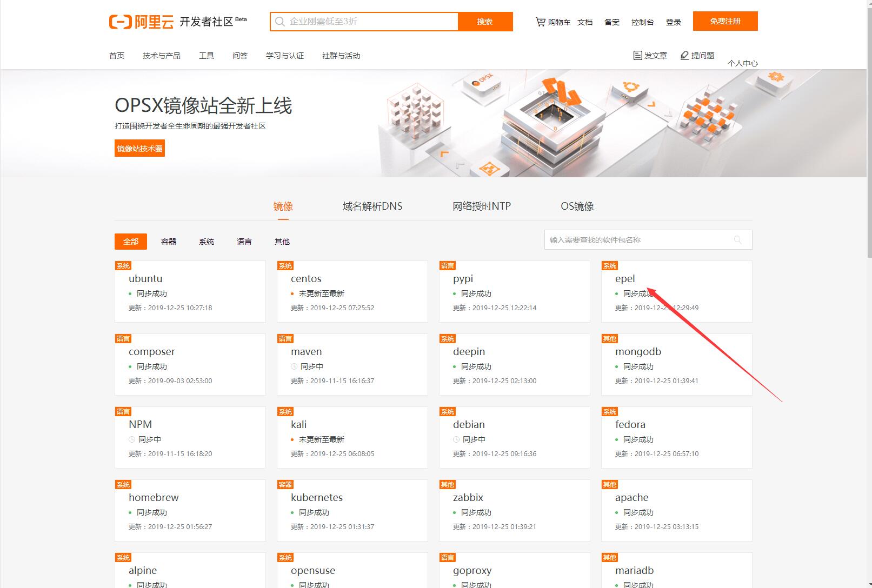Click the 容器 tag on the kubernetes card
Image resolution: width=872 pixels, height=588 pixels.
coord(285,484)
